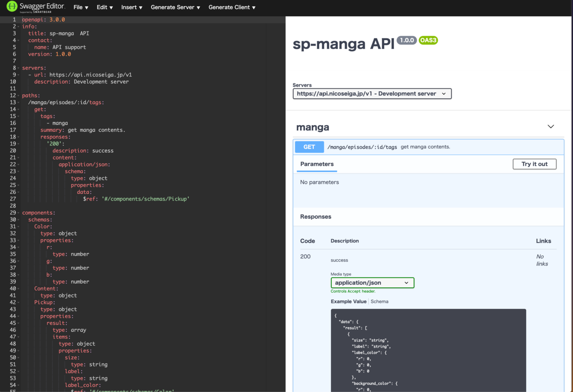Image resolution: width=573 pixels, height=392 pixels.
Task: Fold the info block at line 2
Action: click(x=19, y=27)
